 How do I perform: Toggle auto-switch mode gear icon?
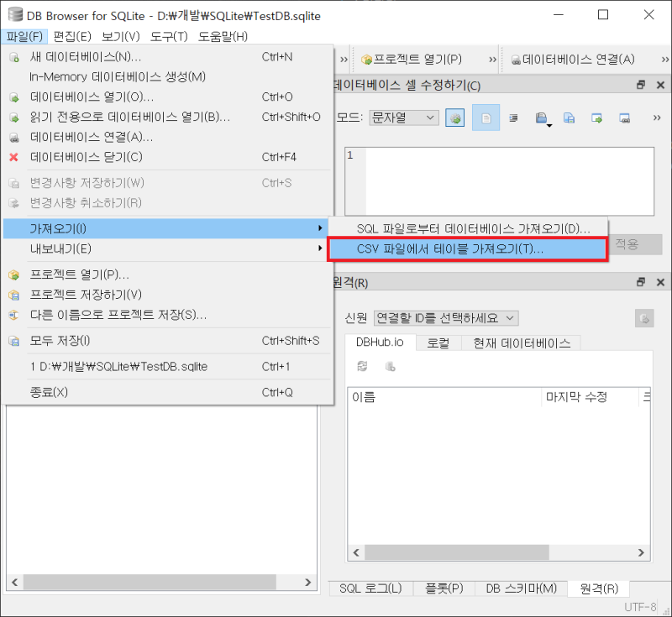(x=455, y=118)
